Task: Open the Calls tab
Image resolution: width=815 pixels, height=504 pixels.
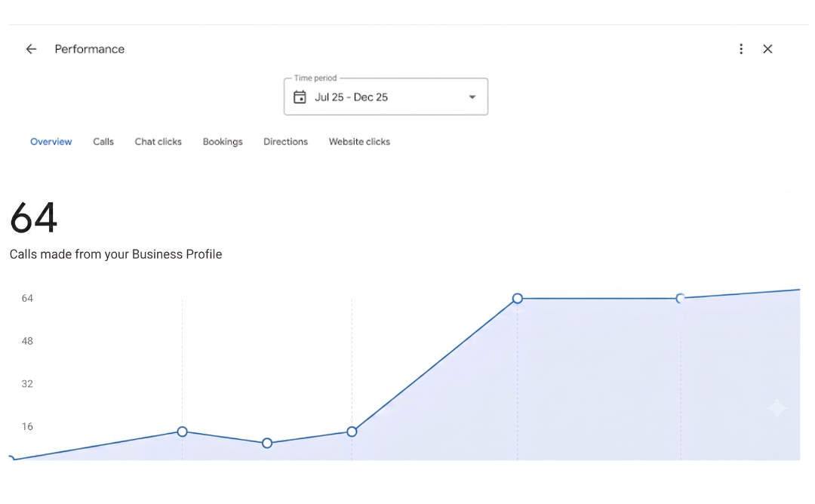Action: tap(103, 142)
